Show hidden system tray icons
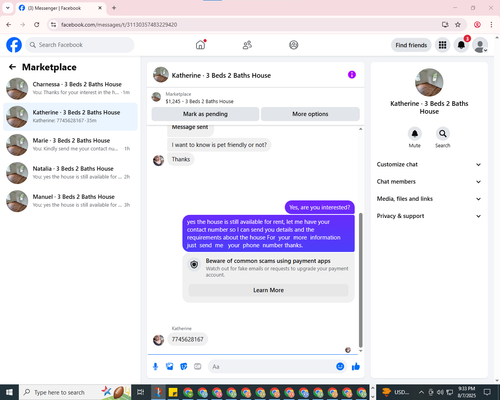 421,392
